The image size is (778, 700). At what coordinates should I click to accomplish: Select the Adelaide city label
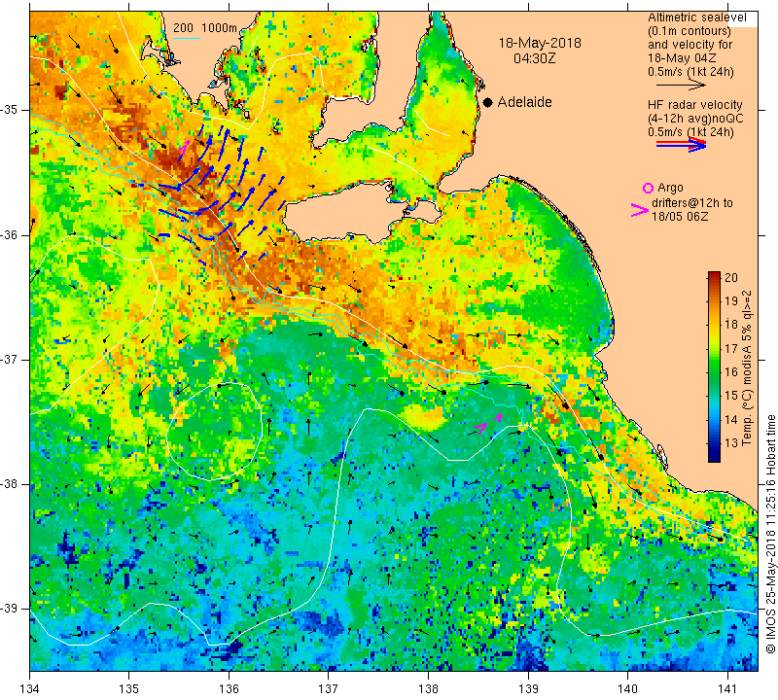click(x=524, y=102)
